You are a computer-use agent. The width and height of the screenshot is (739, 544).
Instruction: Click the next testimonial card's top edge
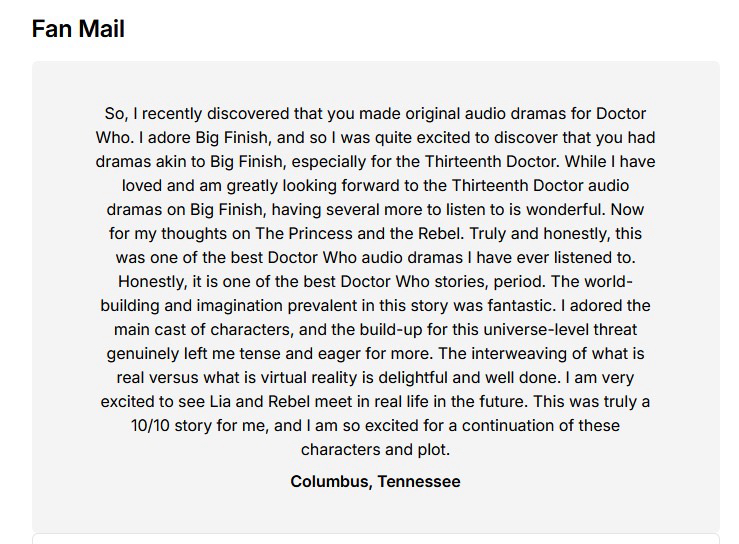coord(375,536)
